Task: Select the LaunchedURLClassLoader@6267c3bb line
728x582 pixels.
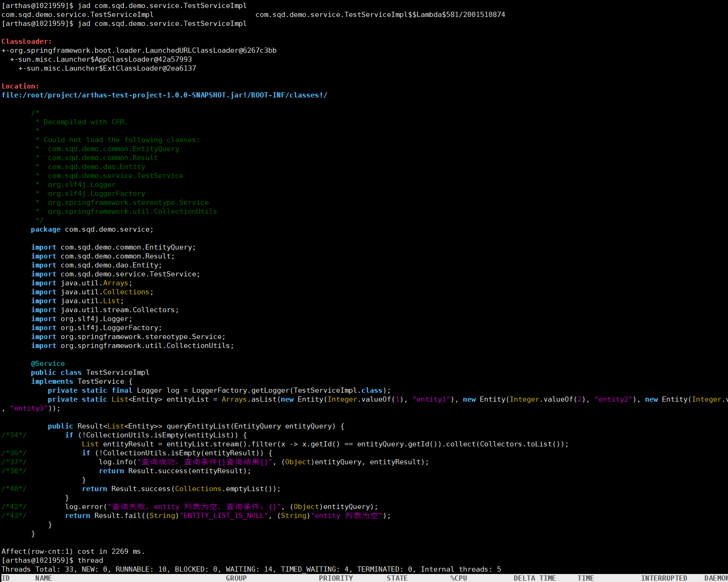Action: [139, 50]
